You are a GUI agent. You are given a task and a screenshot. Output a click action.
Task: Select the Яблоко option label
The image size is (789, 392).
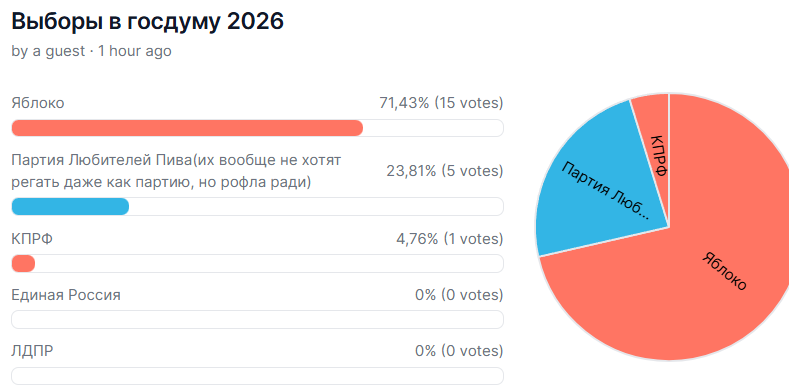point(38,103)
